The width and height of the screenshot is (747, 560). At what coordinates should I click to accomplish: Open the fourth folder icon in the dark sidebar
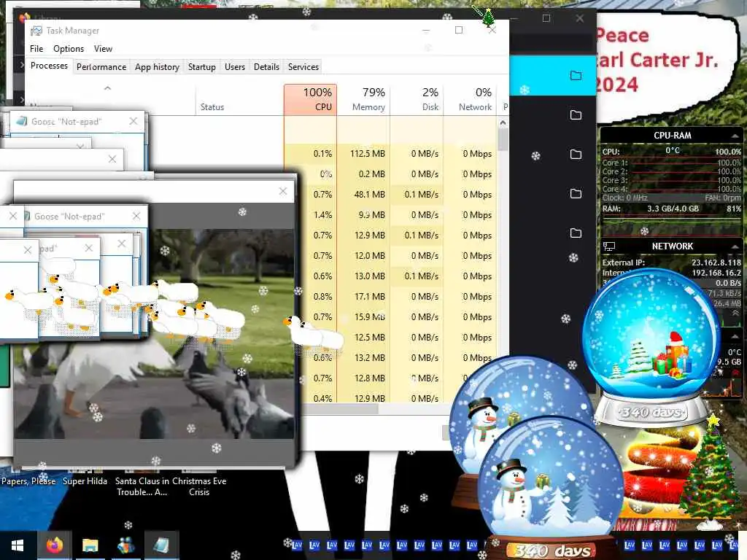point(576,194)
